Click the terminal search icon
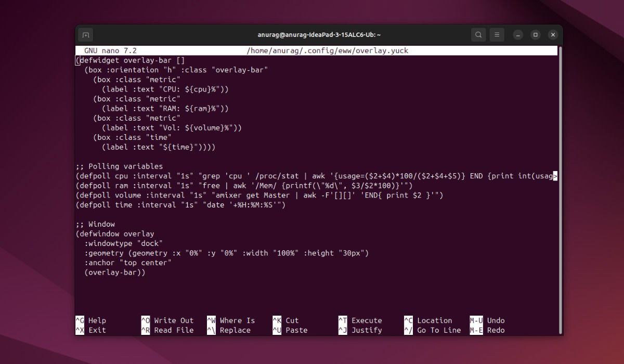 tap(478, 35)
